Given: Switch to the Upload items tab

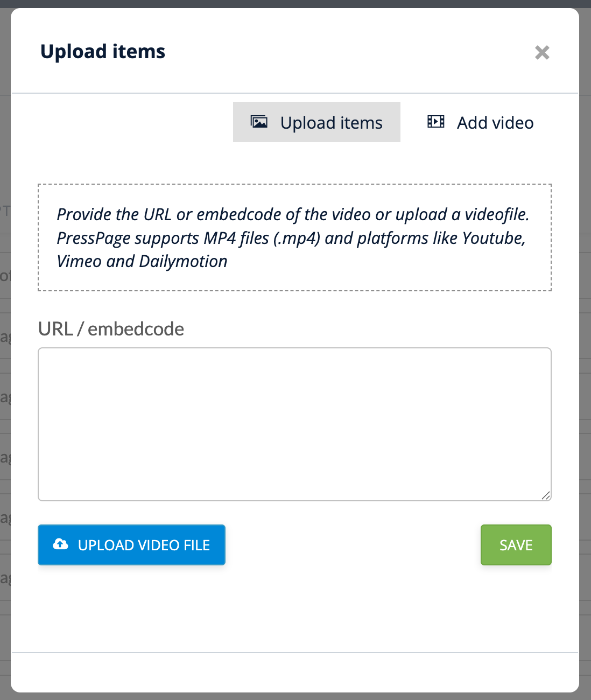Looking at the screenshot, I should tap(316, 122).
